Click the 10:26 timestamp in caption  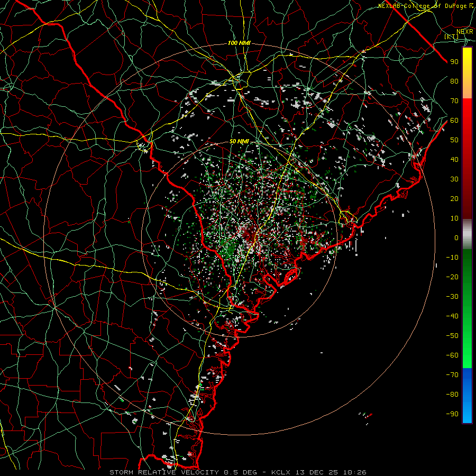click(354, 472)
